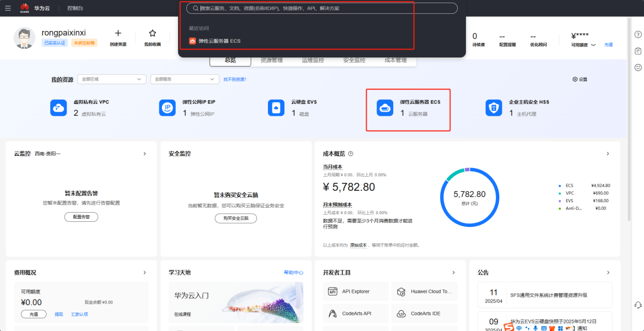Click the Huawei Cloud Toolkit icon

401,291
